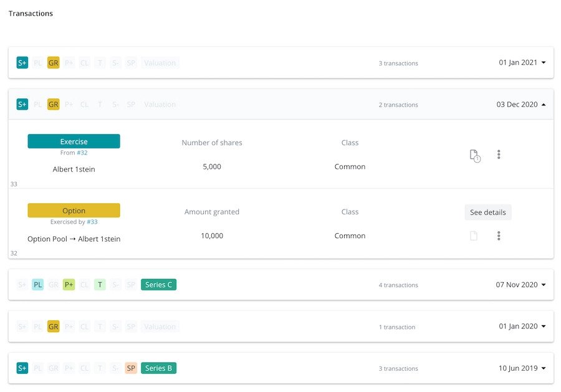Follow the "From #32" link under Exercise
This screenshot has width=561, height=392.
(x=74, y=151)
